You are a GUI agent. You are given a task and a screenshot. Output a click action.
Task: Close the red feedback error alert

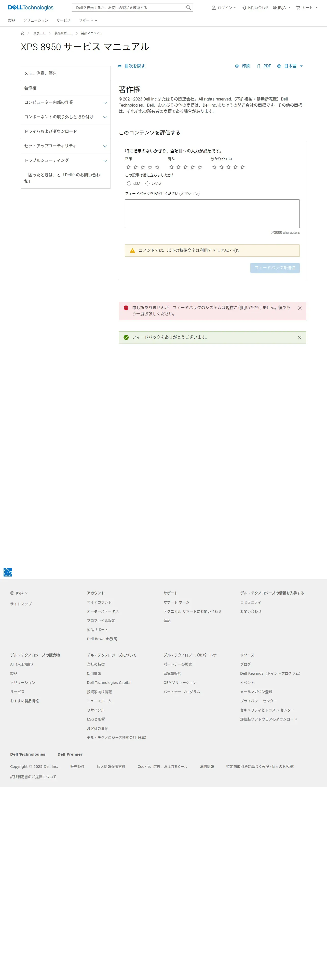[x=299, y=308]
